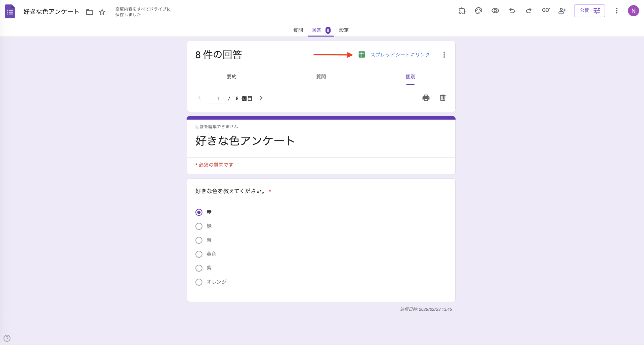
Task: Print the current response
Action: click(x=426, y=98)
